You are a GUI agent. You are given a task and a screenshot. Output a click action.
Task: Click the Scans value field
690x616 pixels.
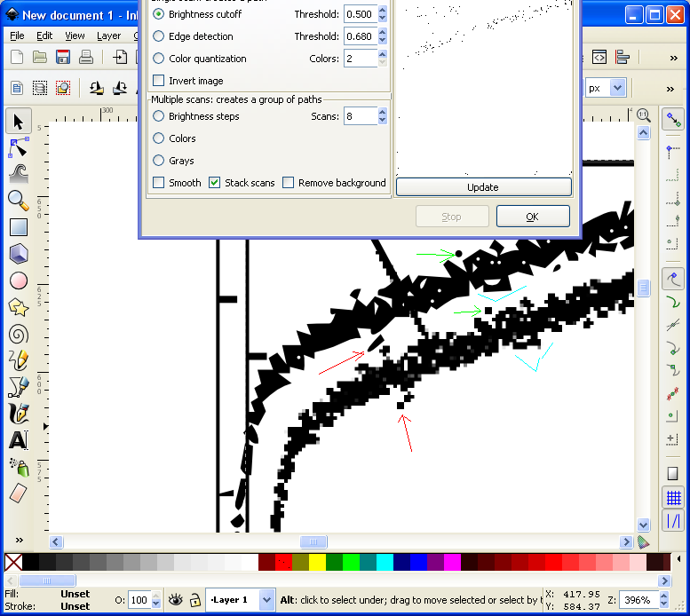tap(361, 116)
